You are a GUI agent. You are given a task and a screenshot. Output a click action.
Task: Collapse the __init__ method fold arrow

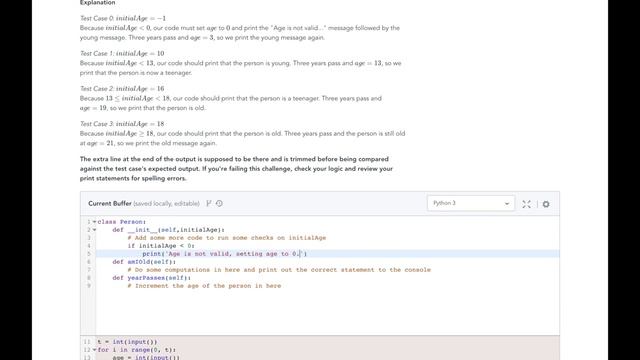point(94,230)
